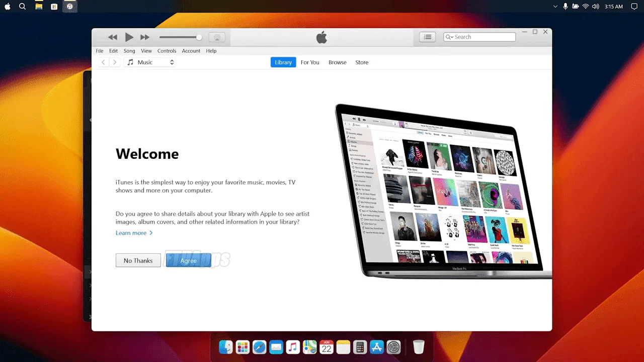Open the file explorer icon in top bar
644x362 pixels.
pyautogui.click(x=39, y=7)
